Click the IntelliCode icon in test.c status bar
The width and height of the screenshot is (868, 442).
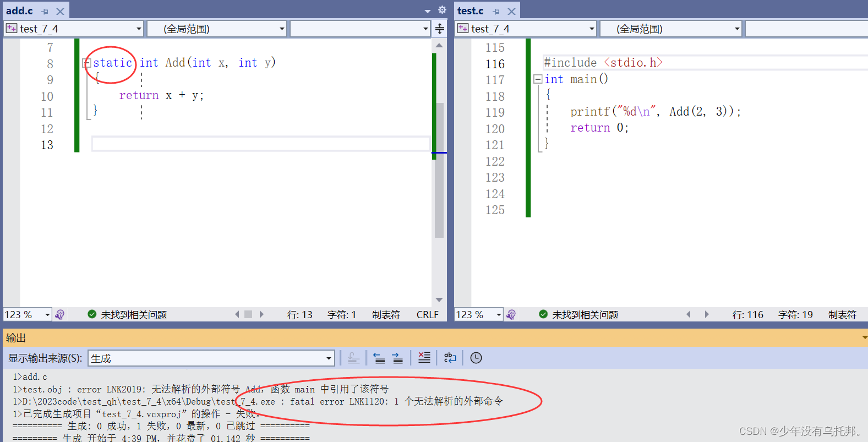point(511,314)
